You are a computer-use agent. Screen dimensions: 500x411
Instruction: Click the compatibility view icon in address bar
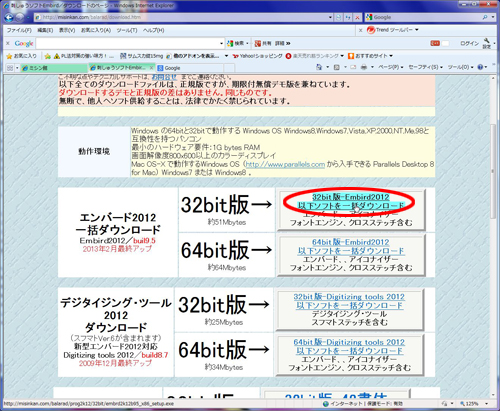click(x=339, y=17)
